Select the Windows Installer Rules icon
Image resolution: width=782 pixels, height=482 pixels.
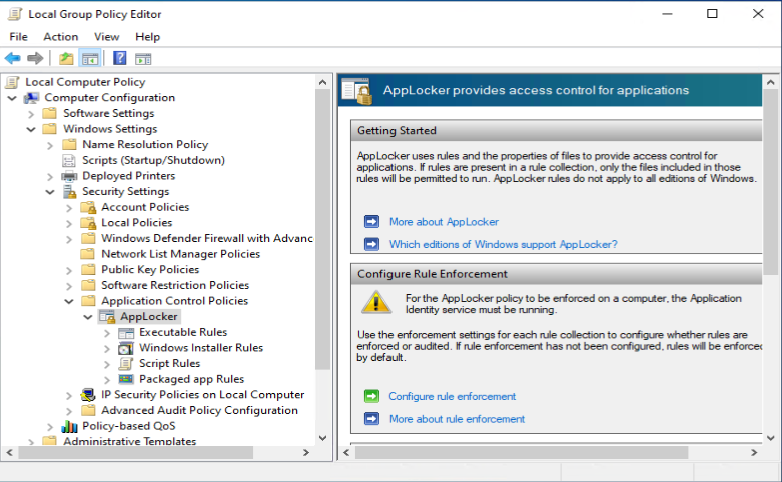tap(126, 348)
